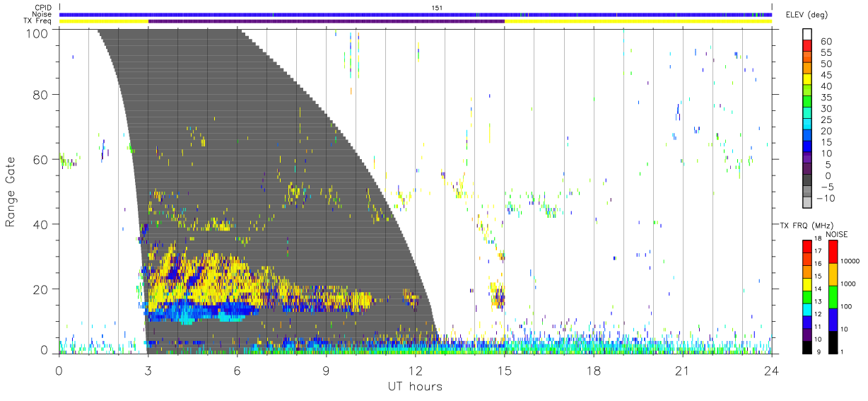
Task: Click the dark gray ELEV swatch between -5 and 0
Action: [x=808, y=180]
